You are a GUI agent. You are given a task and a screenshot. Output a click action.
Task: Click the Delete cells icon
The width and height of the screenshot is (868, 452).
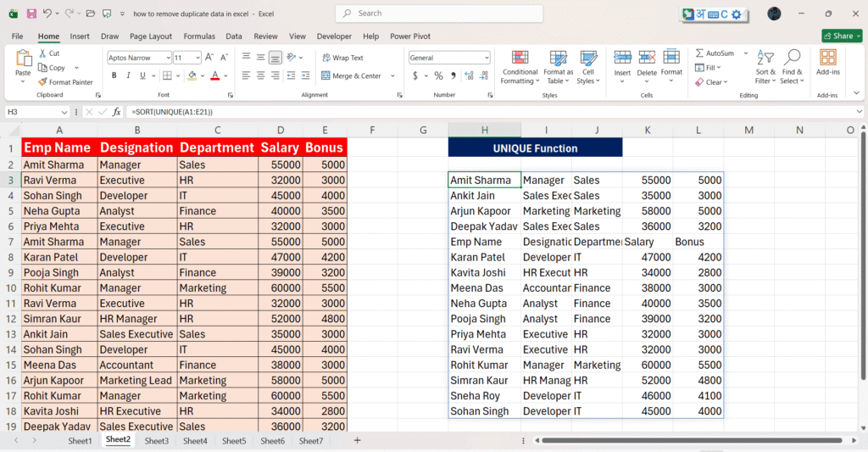pyautogui.click(x=647, y=58)
